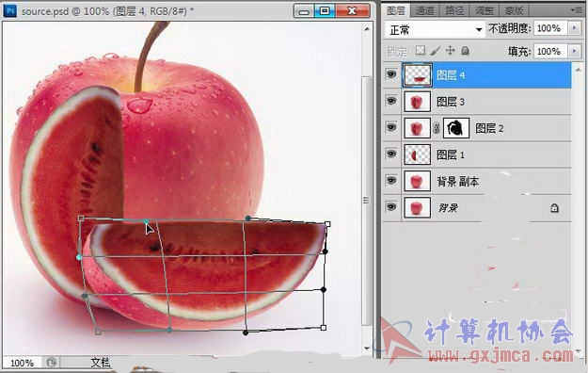Image resolution: width=588 pixels, height=373 pixels.
Task: Select the 图层 1 layer row
Action: pos(477,154)
